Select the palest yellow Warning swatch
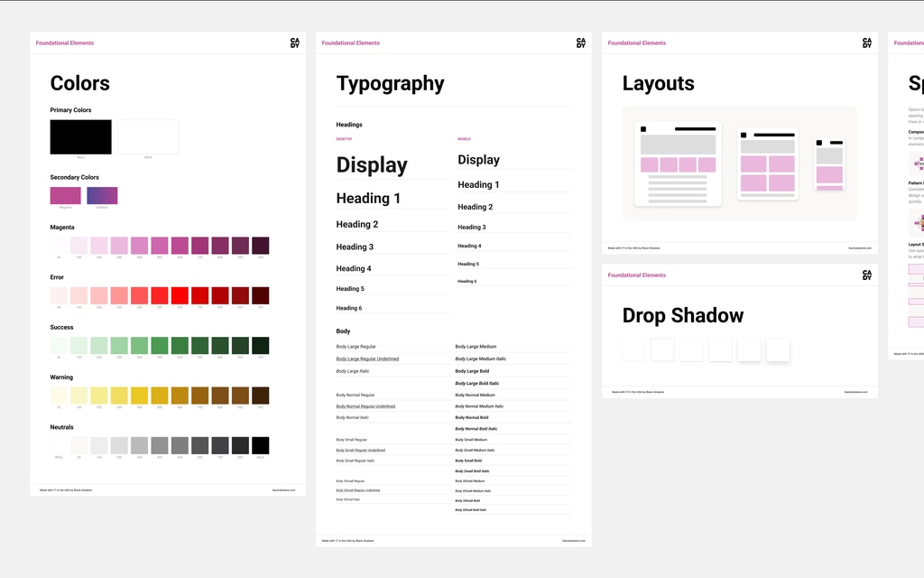Image resolution: width=924 pixels, height=578 pixels. (x=59, y=396)
